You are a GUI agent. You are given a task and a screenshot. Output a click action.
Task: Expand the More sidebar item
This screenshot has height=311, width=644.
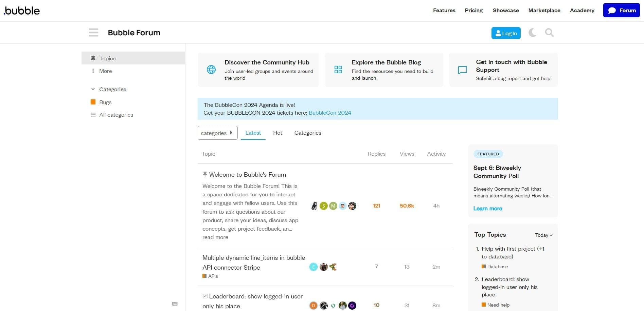[x=106, y=71]
